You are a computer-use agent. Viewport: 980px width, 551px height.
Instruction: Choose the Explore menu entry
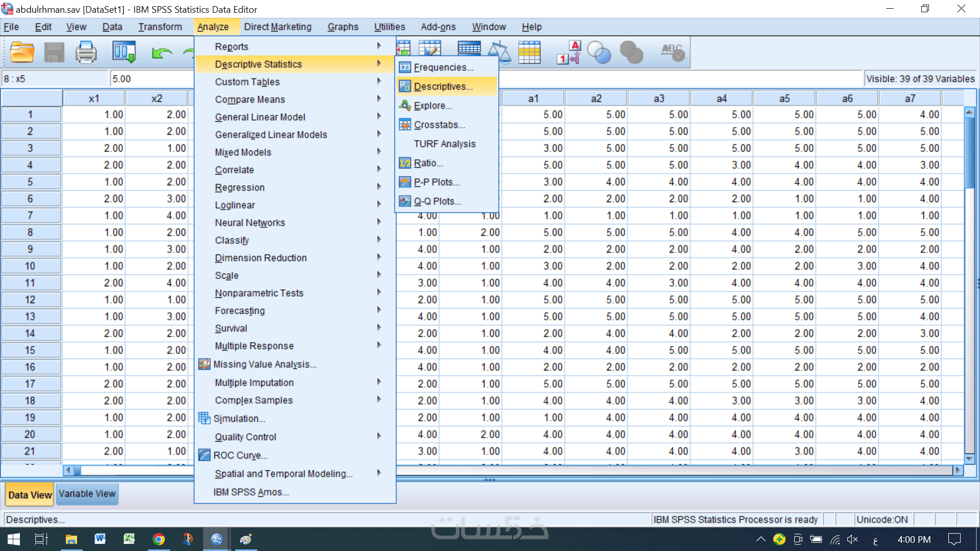(x=432, y=106)
